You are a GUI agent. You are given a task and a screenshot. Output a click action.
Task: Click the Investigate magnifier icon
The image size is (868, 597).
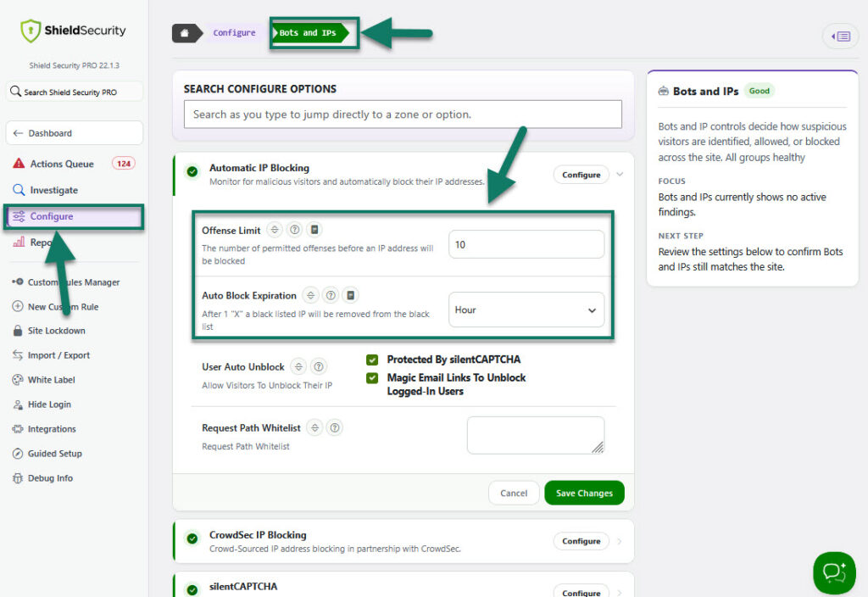tap(19, 190)
